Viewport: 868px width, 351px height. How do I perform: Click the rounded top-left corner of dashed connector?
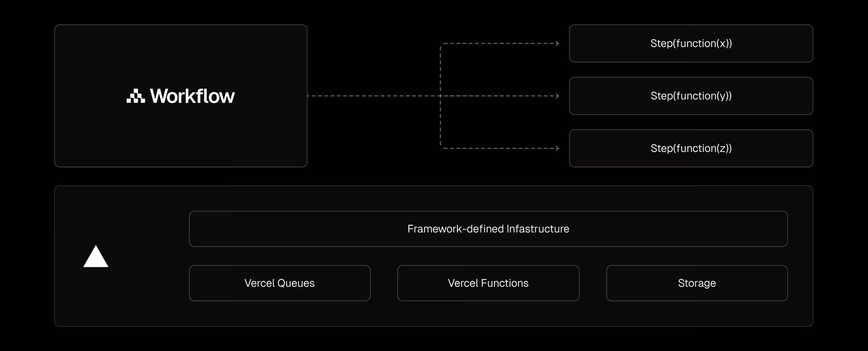point(442,45)
